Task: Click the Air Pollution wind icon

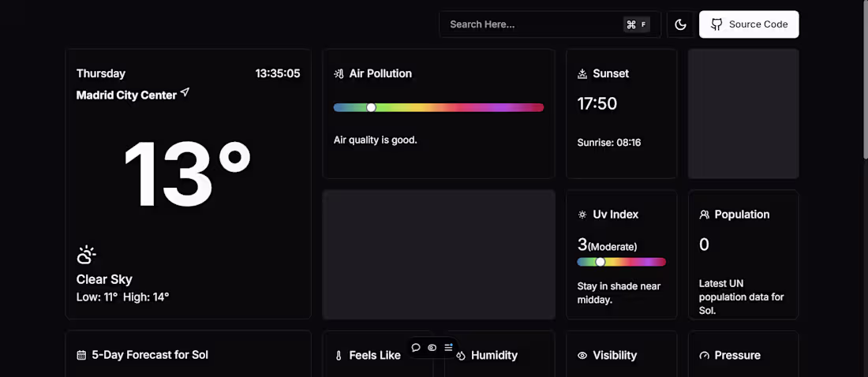Action: pyautogui.click(x=339, y=74)
